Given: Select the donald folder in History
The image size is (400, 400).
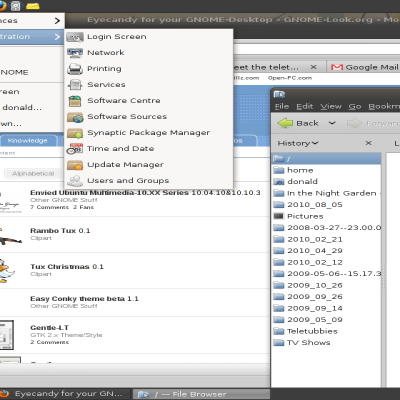Looking at the screenshot, I should [x=326, y=182].
